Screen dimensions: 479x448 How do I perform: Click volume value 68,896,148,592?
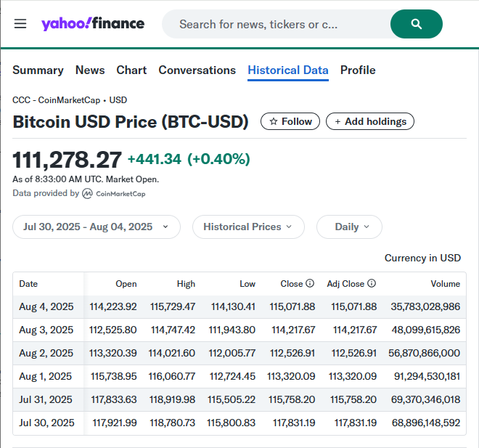point(426,423)
